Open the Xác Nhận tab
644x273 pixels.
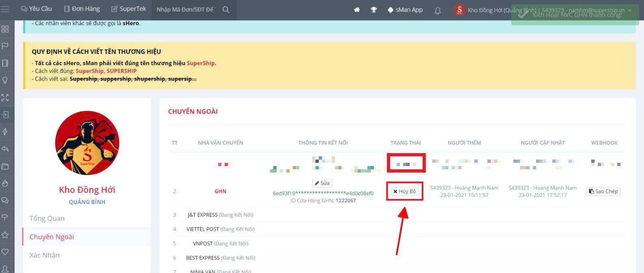pos(87,255)
